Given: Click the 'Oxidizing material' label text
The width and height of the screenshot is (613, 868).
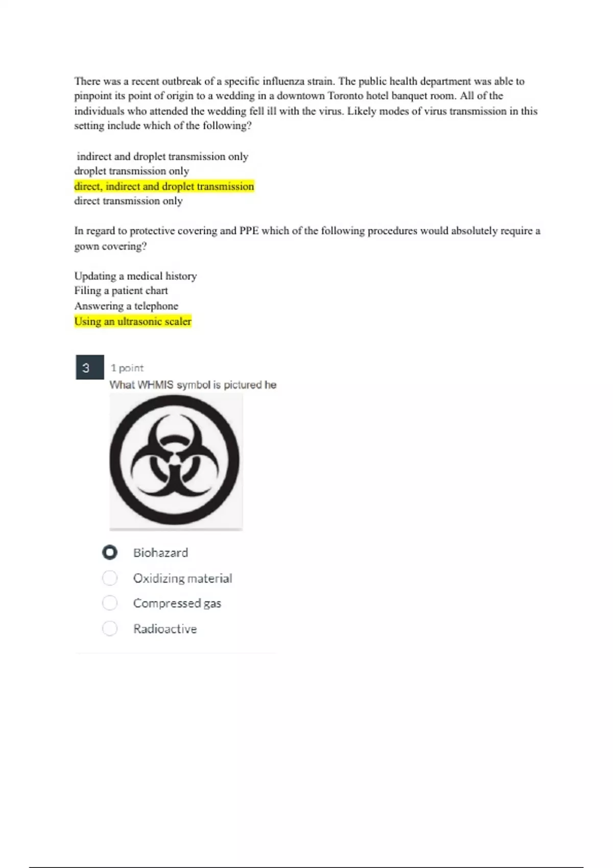Looking at the screenshot, I should coord(182,578).
